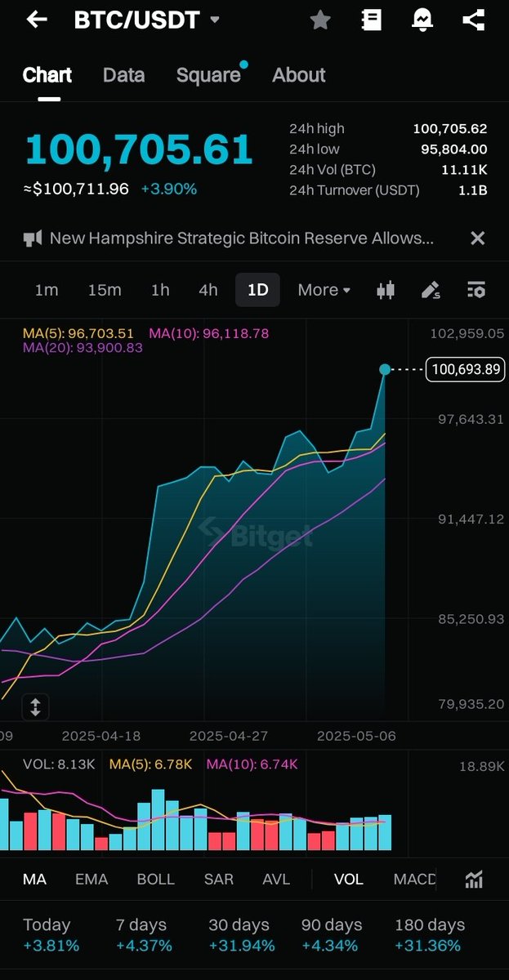
Task: Open the notes/orders document icon
Action: [372, 20]
